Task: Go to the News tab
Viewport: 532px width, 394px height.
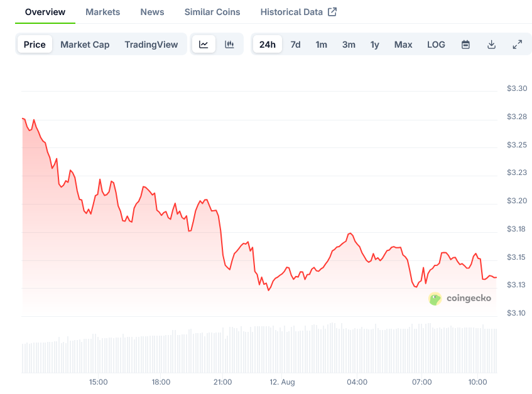Action: (x=152, y=12)
